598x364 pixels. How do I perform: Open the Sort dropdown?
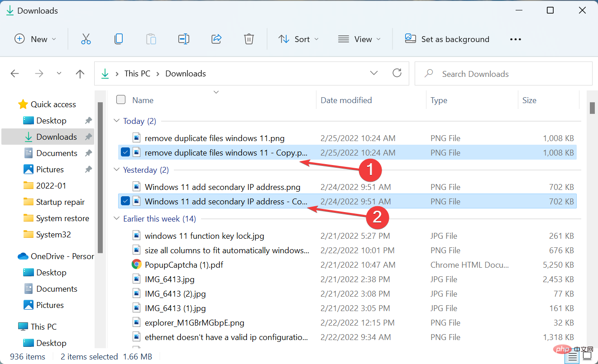click(298, 39)
